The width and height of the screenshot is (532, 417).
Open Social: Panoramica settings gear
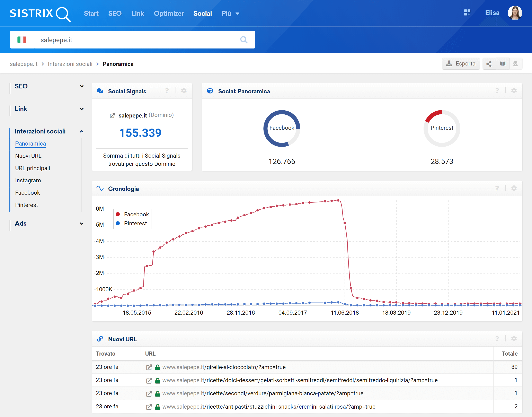click(514, 91)
